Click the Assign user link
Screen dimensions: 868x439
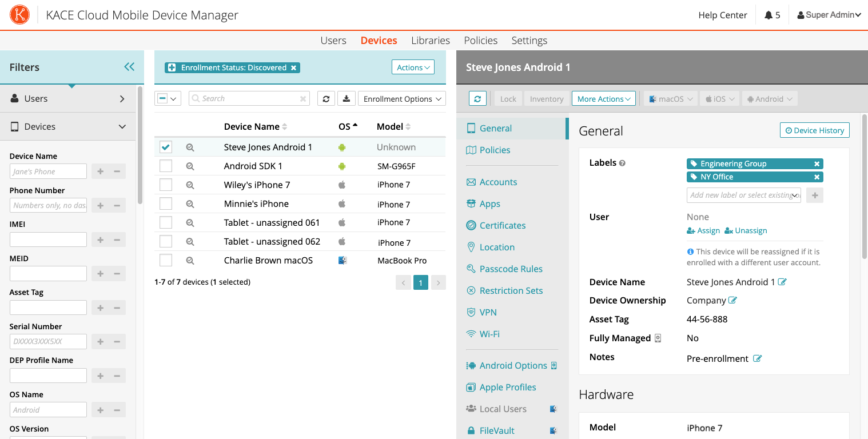(703, 231)
